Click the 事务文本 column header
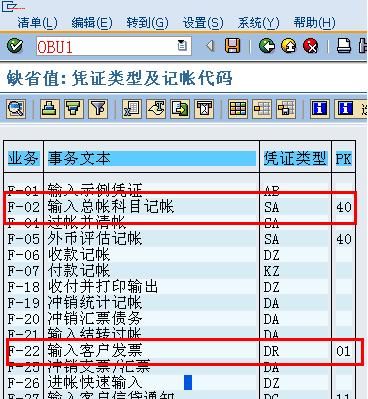 pos(152,158)
